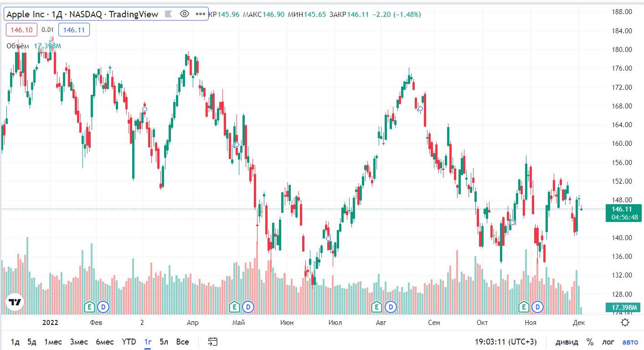Click the dividend D marker near Ноя

(x=538, y=307)
